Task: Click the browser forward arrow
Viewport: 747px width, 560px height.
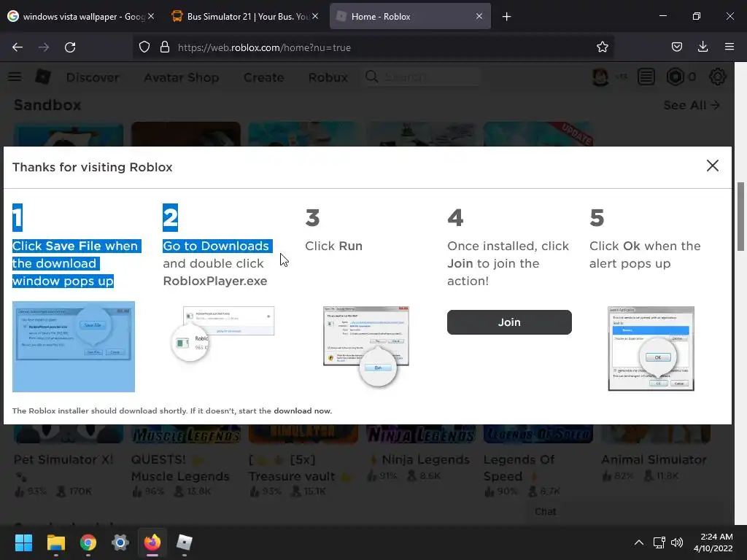Action: [x=44, y=47]
